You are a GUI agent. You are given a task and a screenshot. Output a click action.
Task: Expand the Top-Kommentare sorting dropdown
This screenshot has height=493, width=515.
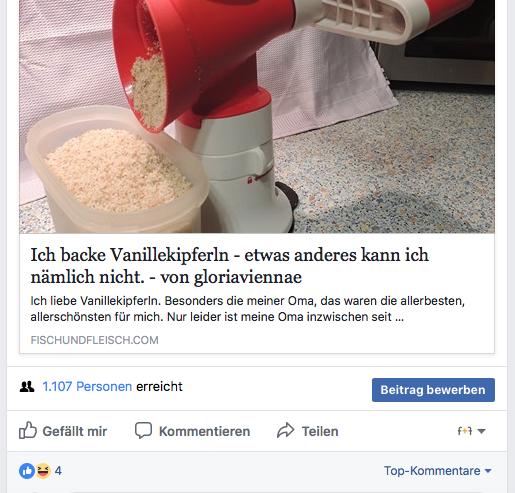(438, 471)
